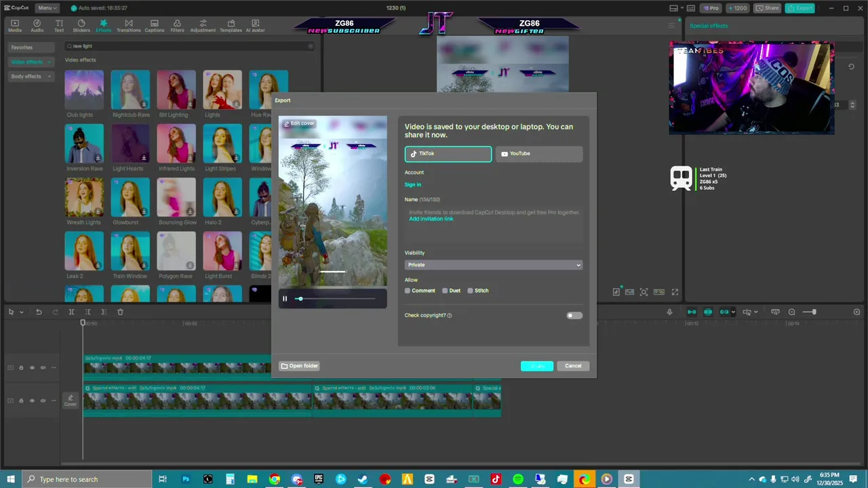Toggle lock on the upper timeline track
The image size is (868, 488).
[21, 367]
